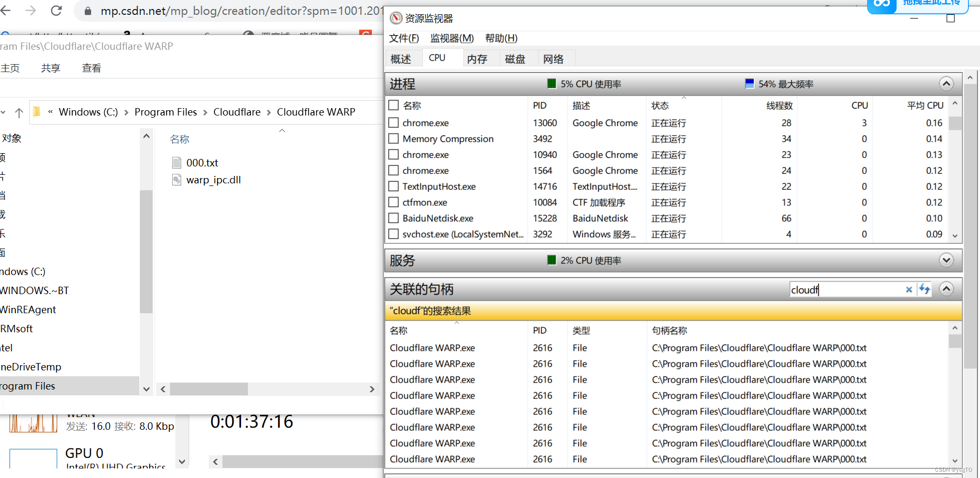Switch to the 概述 tab
Viewport: 980px width, 478px height.
[x=401, y=59]
